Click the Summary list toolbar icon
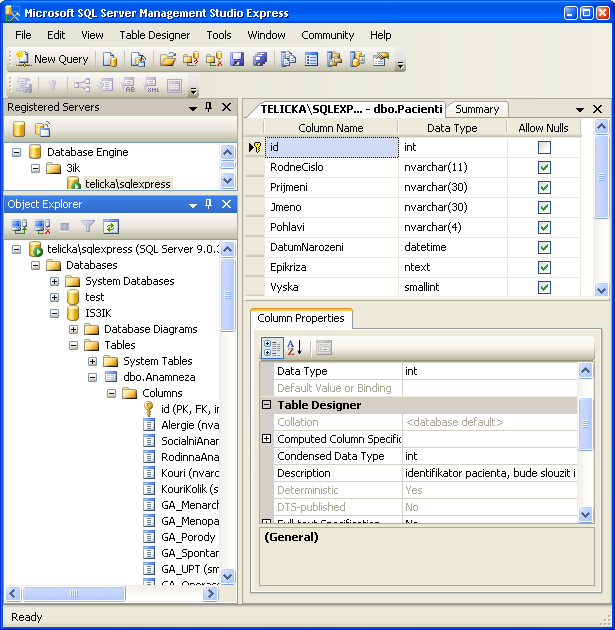Screen dimensions: 615x630 click(x=312, y=59)
